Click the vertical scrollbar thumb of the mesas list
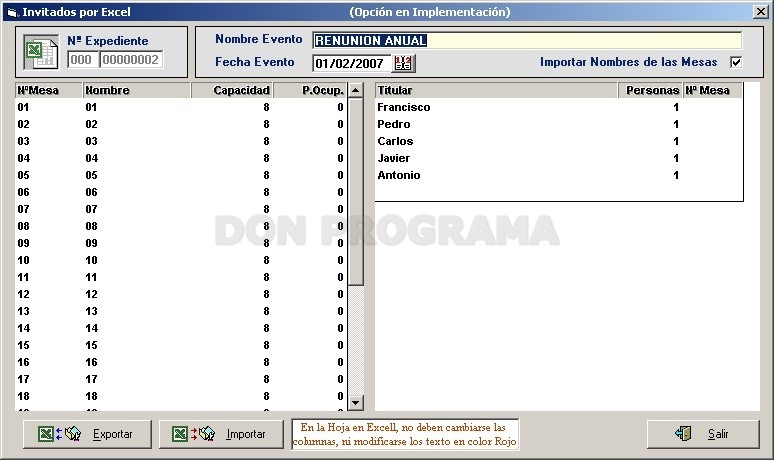This screenshot has height=460, width=774. tap(355, 192)
